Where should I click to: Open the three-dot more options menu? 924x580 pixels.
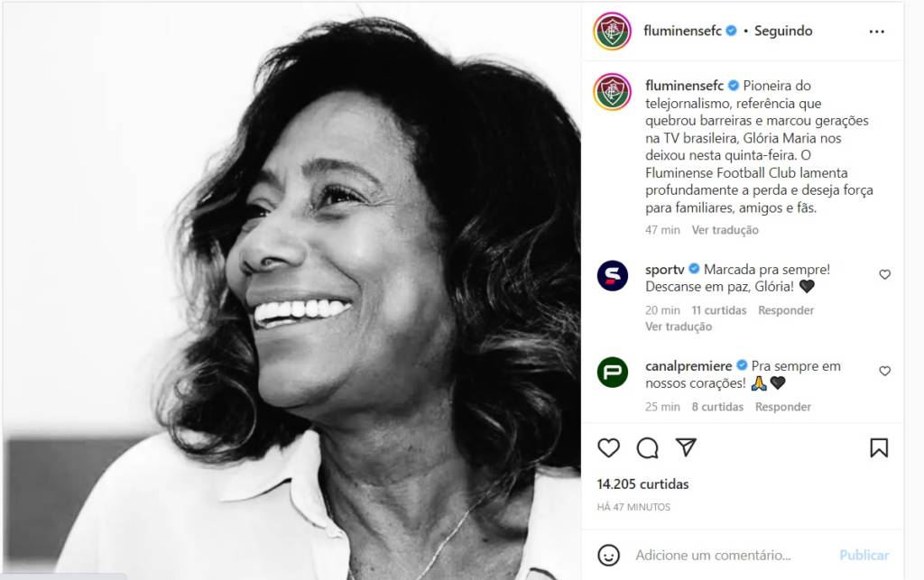(x=876, y=32)
